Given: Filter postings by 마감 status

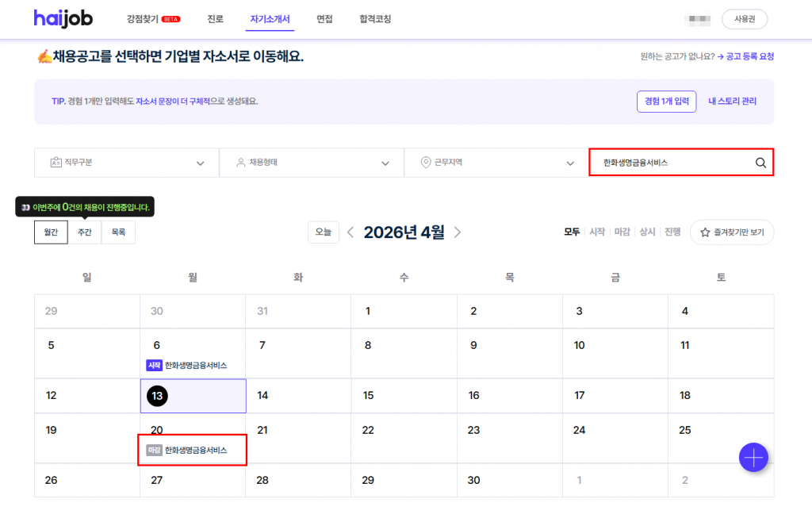Looking at the screenshot, I should 622,232.
